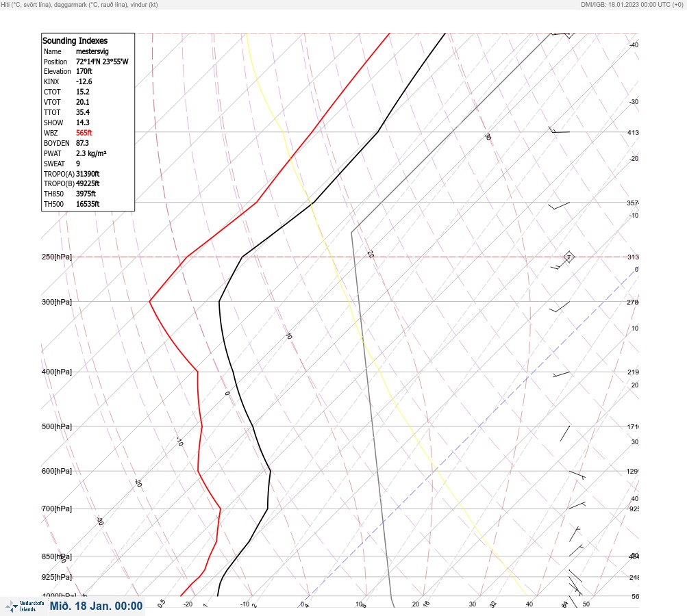Screen dimensions: 687x616
Task: Click the SWEAT index label
Action: tap(54, 164)
